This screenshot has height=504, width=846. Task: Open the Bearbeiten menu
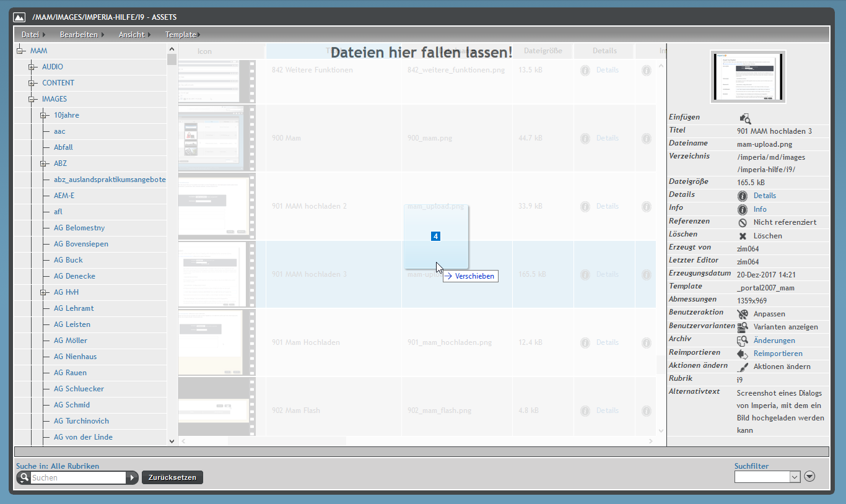[79, 35]
